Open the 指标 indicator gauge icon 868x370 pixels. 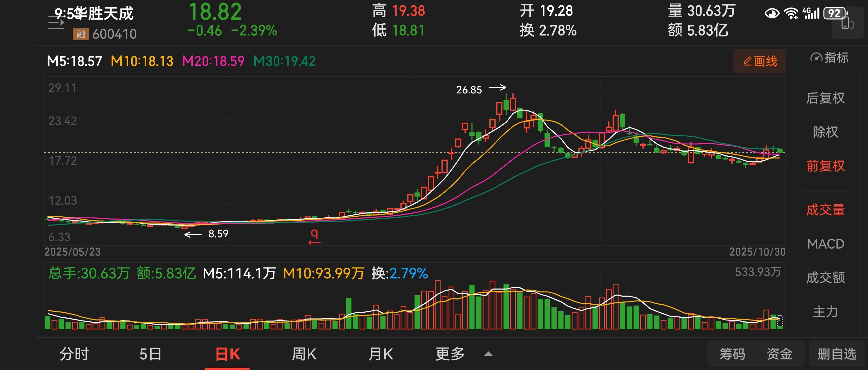click(x=816, y=58)
